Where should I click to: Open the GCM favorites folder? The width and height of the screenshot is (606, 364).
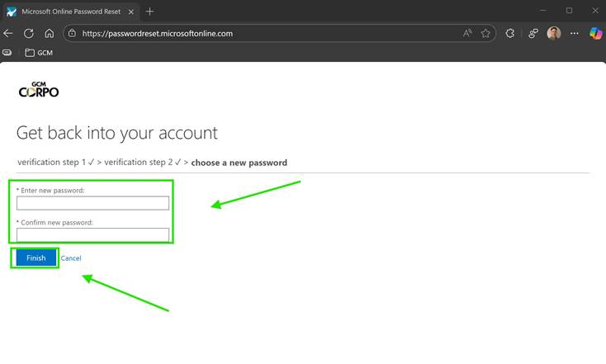click(39, 53)
